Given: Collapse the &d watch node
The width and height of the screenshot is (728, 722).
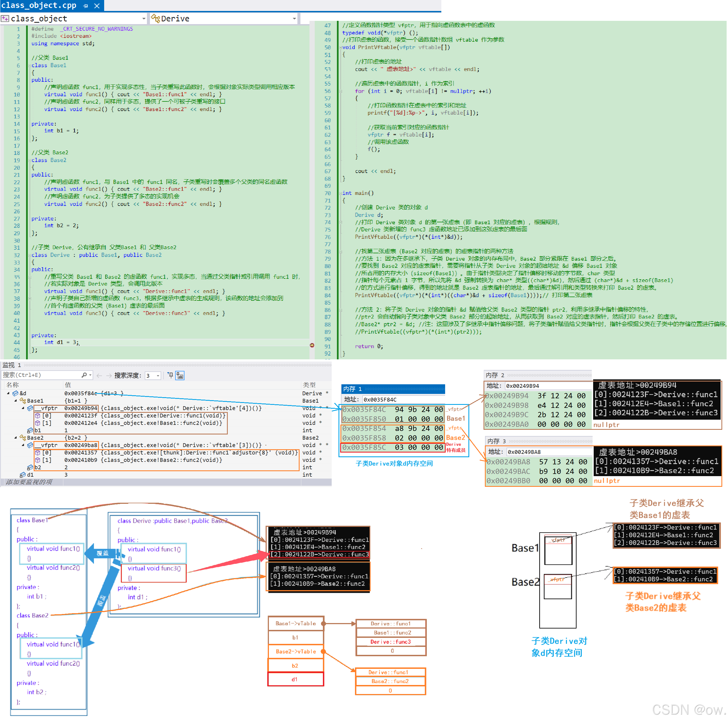Looking at the screenshot, I should pyautogui.click(x=8, y=393).
